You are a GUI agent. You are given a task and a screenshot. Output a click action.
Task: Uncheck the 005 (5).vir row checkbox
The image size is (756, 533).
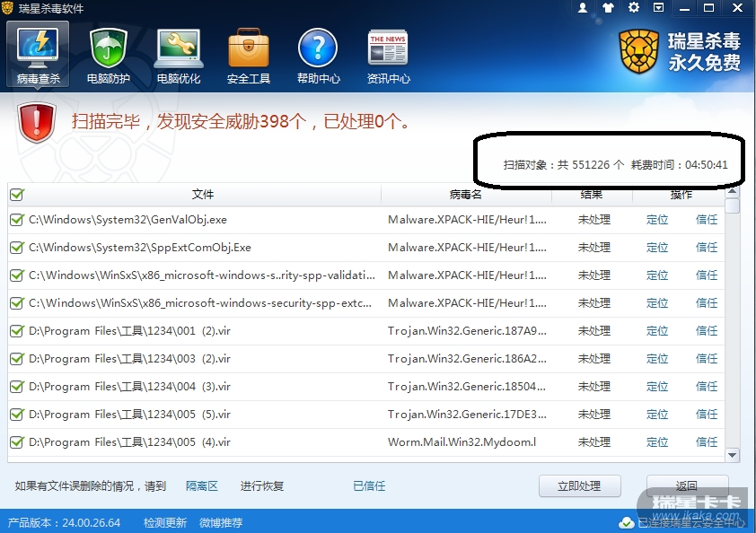17,415
